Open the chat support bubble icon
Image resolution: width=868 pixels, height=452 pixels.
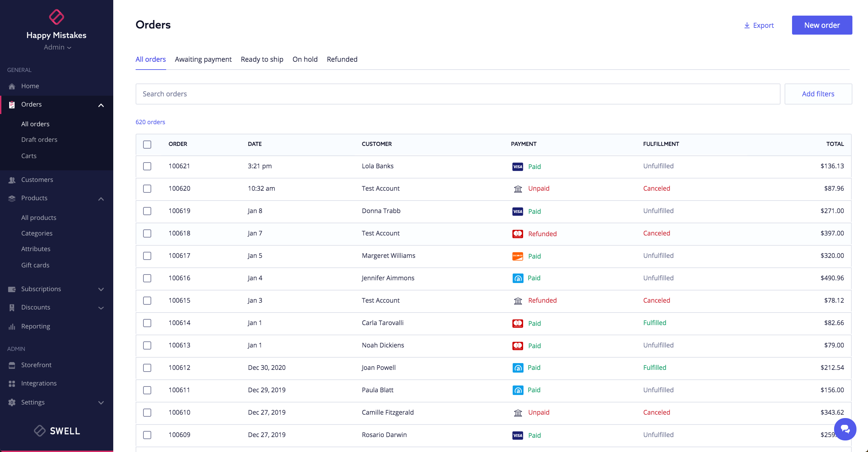coord(845,429)
